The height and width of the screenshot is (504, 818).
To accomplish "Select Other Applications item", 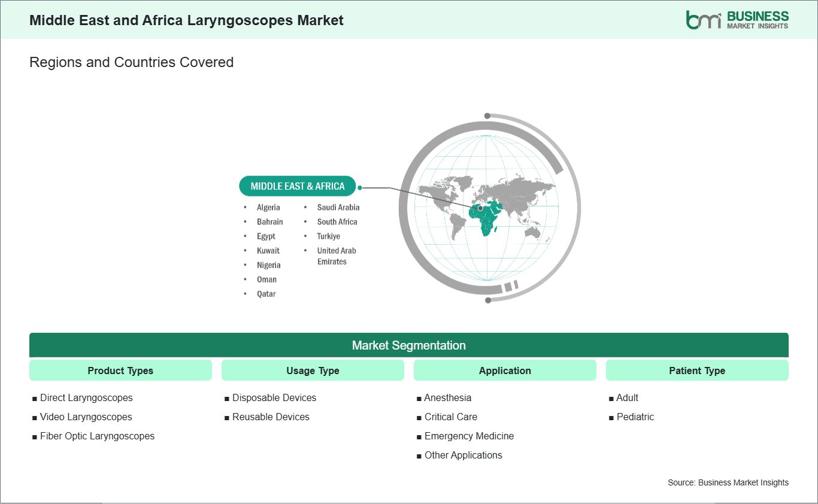I will coord(463,455).
